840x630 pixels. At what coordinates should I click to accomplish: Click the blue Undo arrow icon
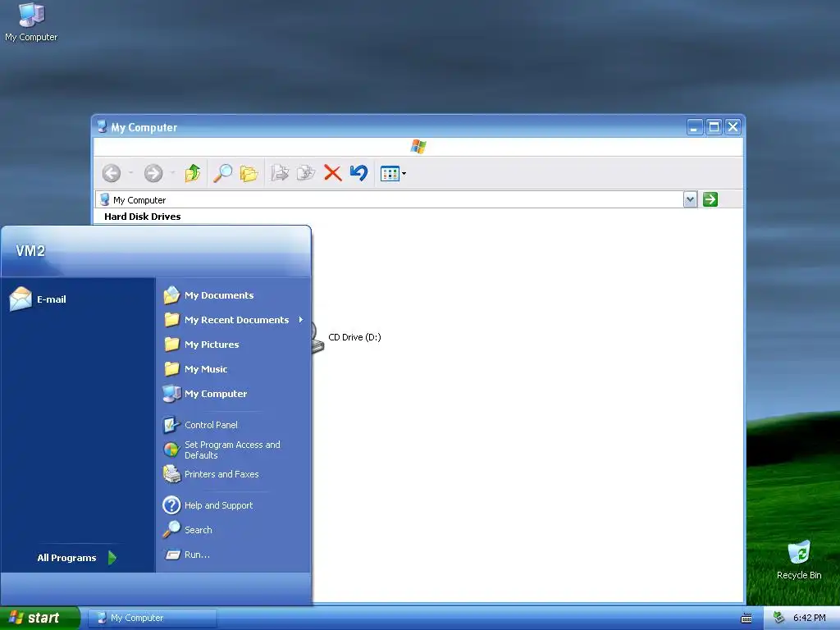tap(359, 173)
